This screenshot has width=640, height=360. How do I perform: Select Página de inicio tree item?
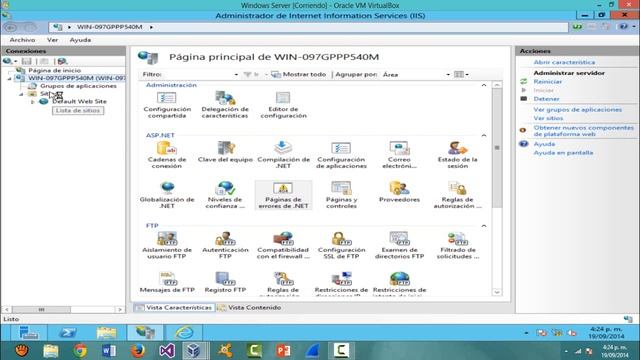coord(54,70)
